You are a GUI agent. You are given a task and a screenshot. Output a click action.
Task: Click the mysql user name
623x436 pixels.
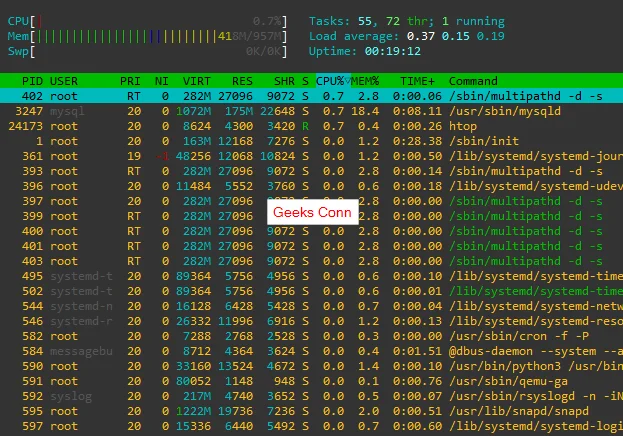(x=67, y=111)
